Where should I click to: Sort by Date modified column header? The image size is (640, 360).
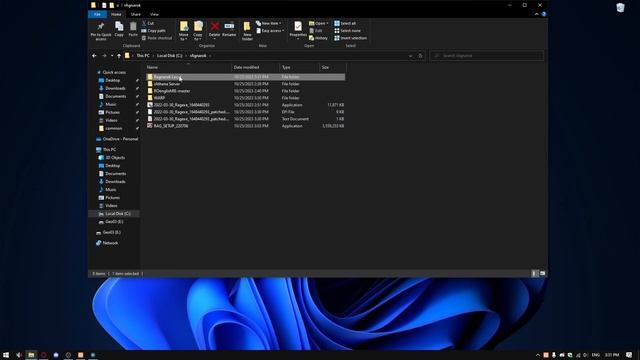256,67
